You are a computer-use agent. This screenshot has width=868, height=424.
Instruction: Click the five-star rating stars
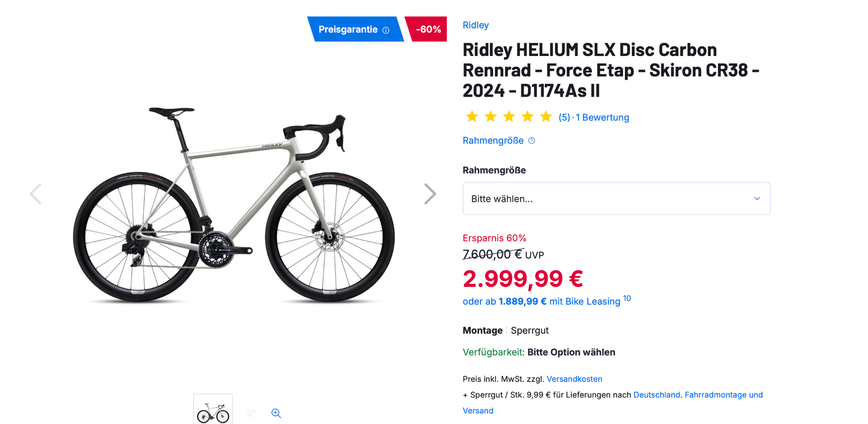[x=508, y=117]
